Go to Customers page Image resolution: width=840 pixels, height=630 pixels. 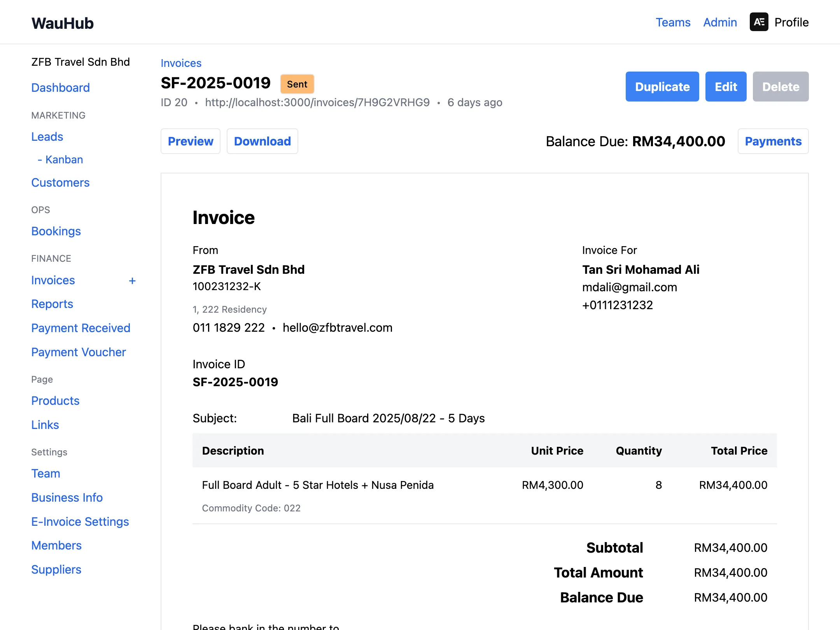pos(60,182)
